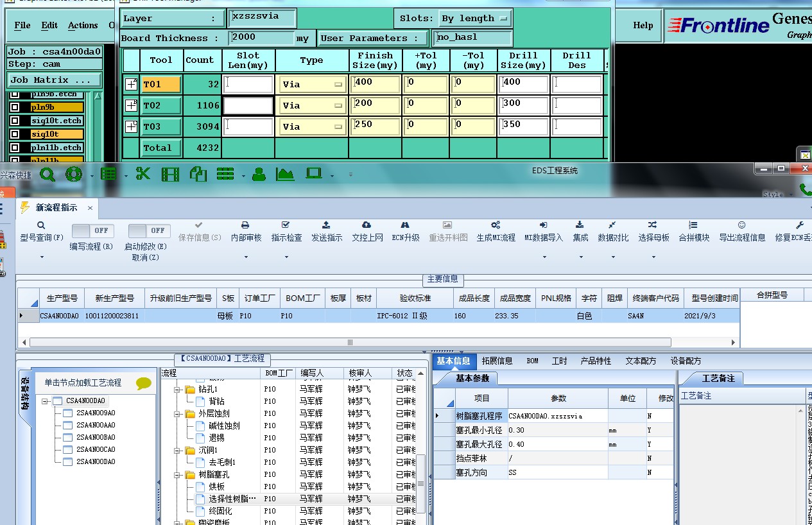
Task: Switch to 拓展信息 tab
Action: (x=497, y=361)
